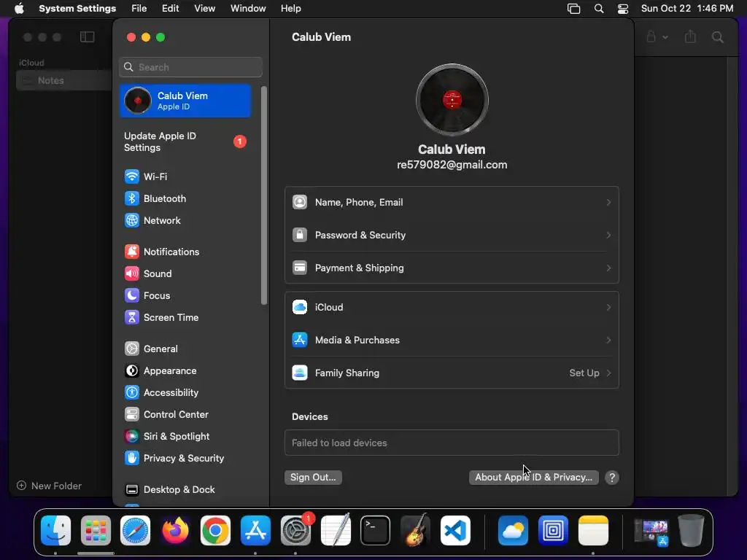The width and height of the screenshot is (747, 560).
Task: Open About Apple ID & Privacy
Action: click(x=533, y=478)
